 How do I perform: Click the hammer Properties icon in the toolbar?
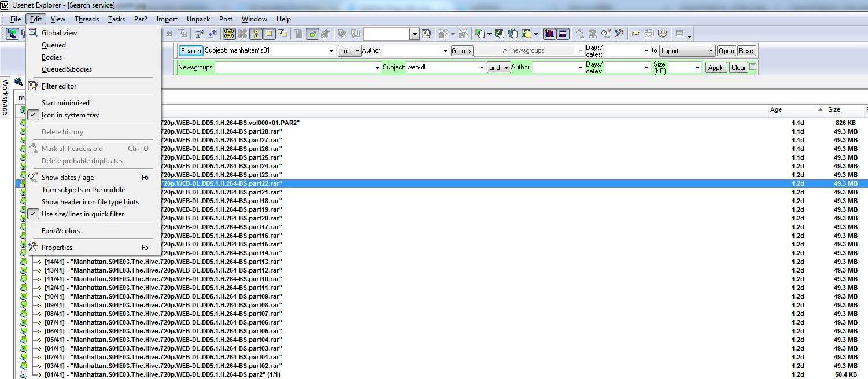[619, 34]
